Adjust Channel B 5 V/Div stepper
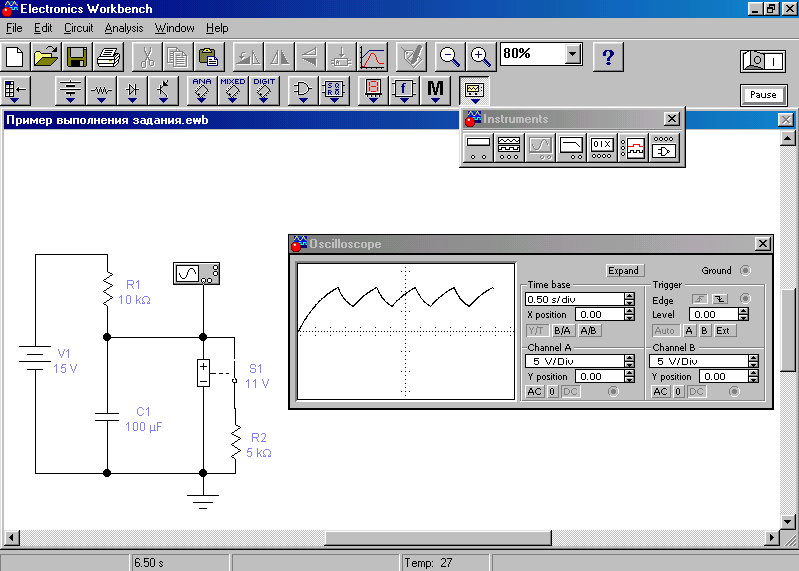The image size is (799, 571). pyautogui.click(x=754, y=361)
